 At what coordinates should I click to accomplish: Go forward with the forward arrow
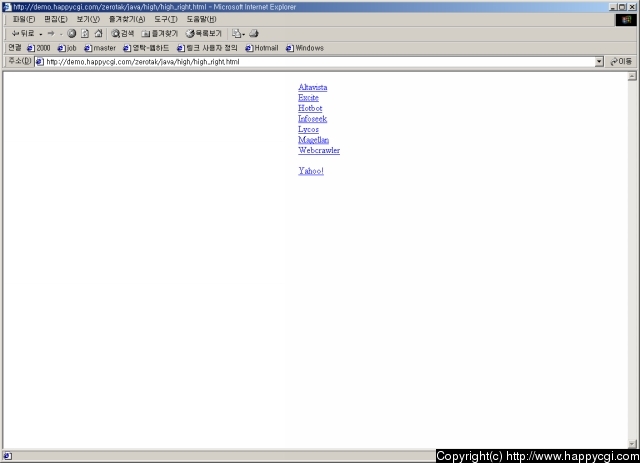51,33
